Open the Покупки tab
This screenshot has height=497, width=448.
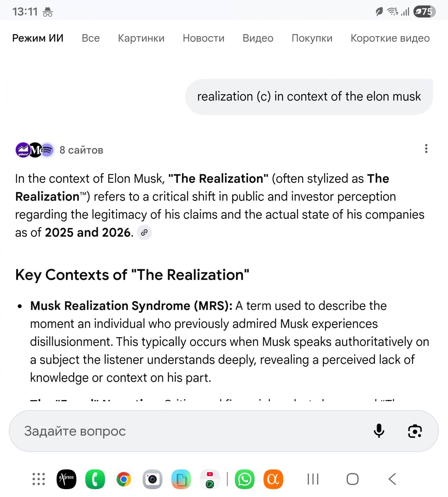[312, 38]
